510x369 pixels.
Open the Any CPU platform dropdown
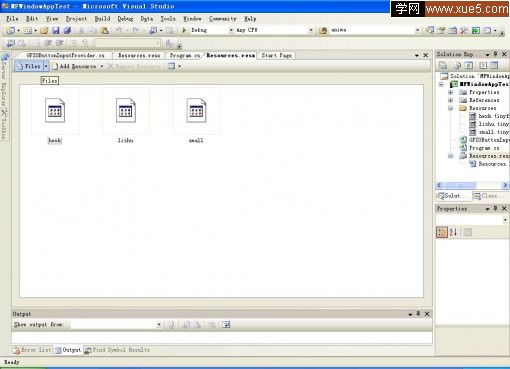[311, 30]
